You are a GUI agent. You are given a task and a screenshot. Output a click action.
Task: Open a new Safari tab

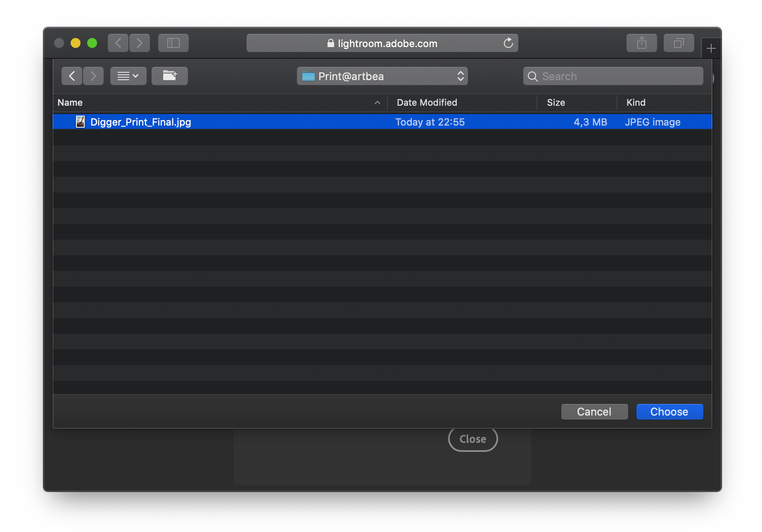pos(711,49)
